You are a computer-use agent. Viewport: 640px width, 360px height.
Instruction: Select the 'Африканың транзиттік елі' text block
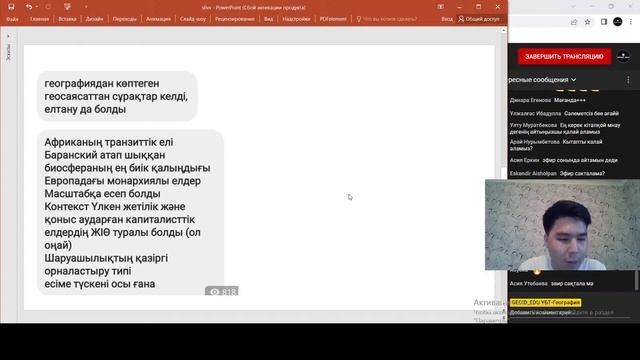point(131,213)
